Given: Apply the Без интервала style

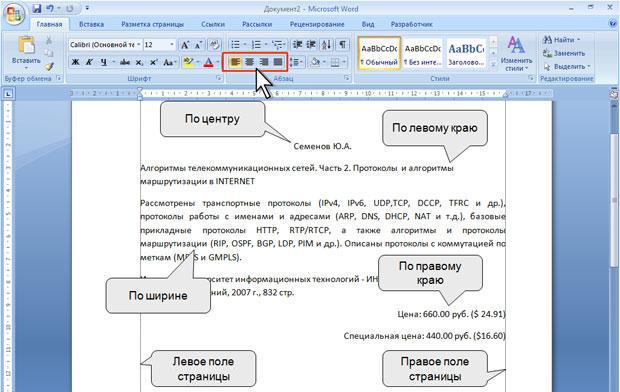Looking at the screenshot, I should [x=423, y=54].
